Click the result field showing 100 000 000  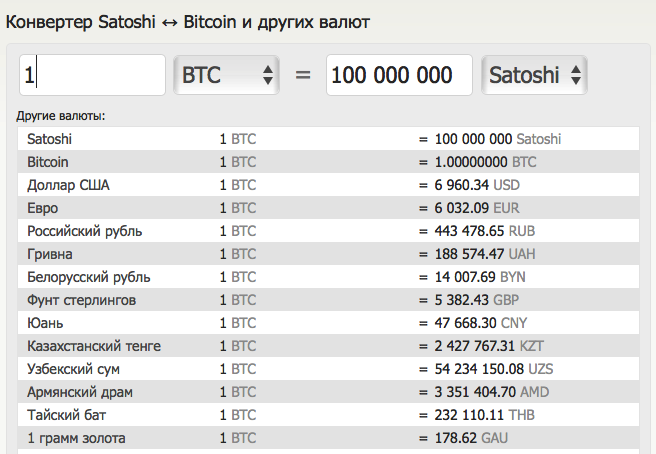point(399,75)
